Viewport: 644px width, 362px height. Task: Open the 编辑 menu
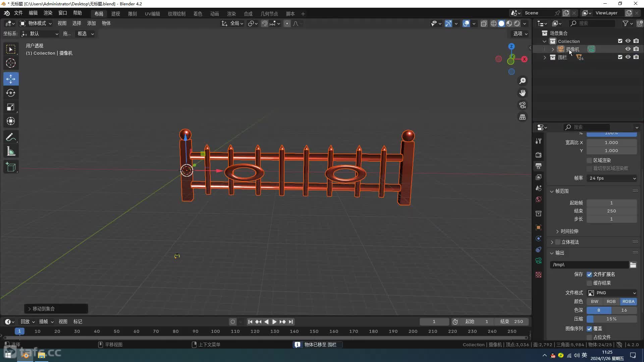(33, 13)
